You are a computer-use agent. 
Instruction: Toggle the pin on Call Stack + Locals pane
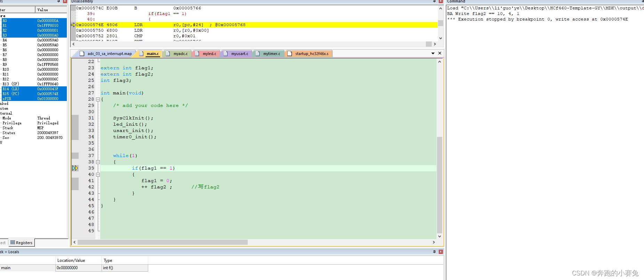[434, 252]
